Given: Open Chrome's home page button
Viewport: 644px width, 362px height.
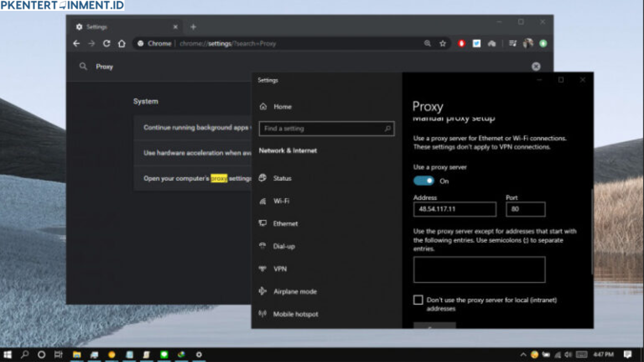Looking at the screenshot, I should [122, 43].
